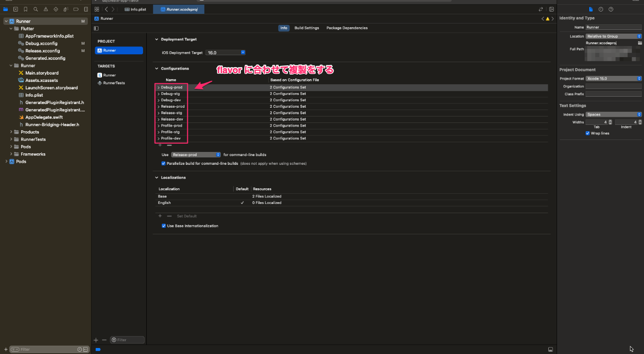
Task: Show the File inspector icon
Action: point(591,9)
